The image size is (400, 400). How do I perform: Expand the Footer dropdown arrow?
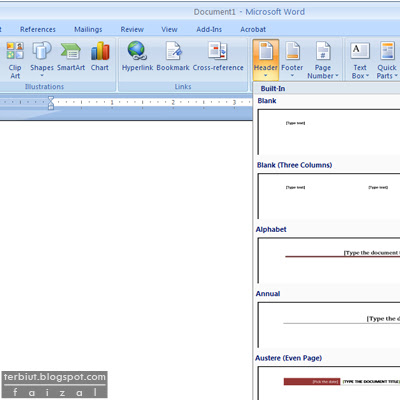[292, 76]
